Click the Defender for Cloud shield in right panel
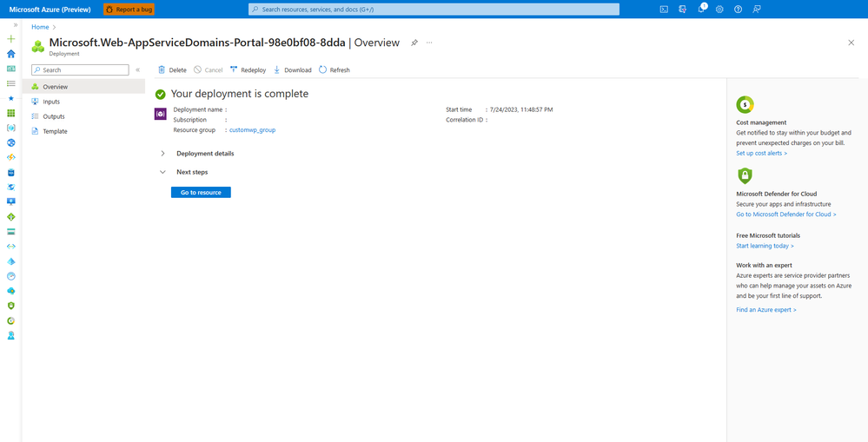868x442 pixels. [x=745, y=176]
